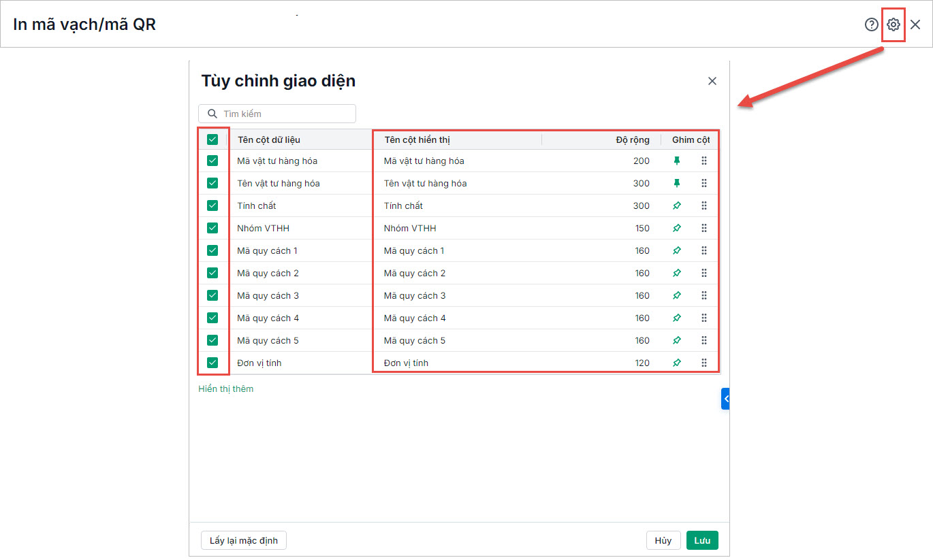Open help for In mã vạch/mã QR
The height and width of the screenshot is (560, 933).
872,24
